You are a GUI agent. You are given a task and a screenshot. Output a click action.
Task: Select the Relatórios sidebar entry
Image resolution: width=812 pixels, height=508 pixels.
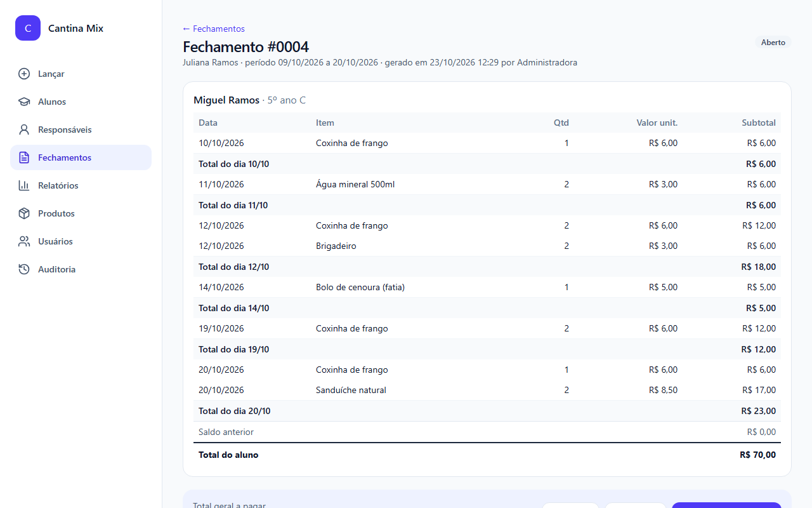pos(81,185)
